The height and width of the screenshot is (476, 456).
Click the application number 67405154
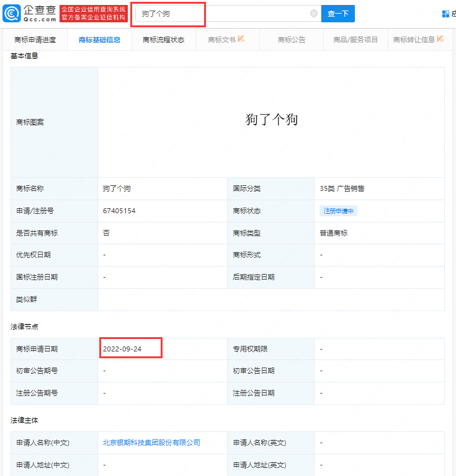[119, 211]
